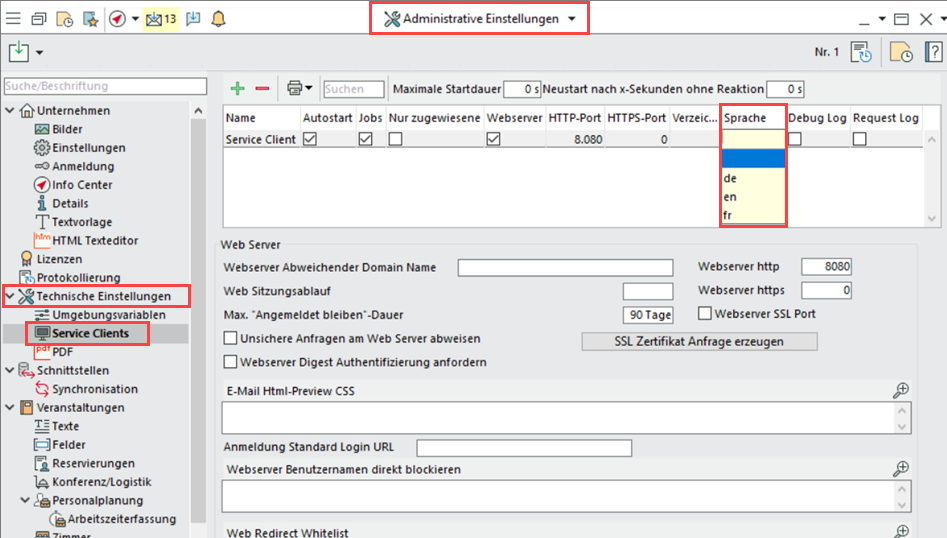The width and height of the screenshot is (947, 538).
Task: Click the green plus add-row icon
Action: (x=237, y=89)
